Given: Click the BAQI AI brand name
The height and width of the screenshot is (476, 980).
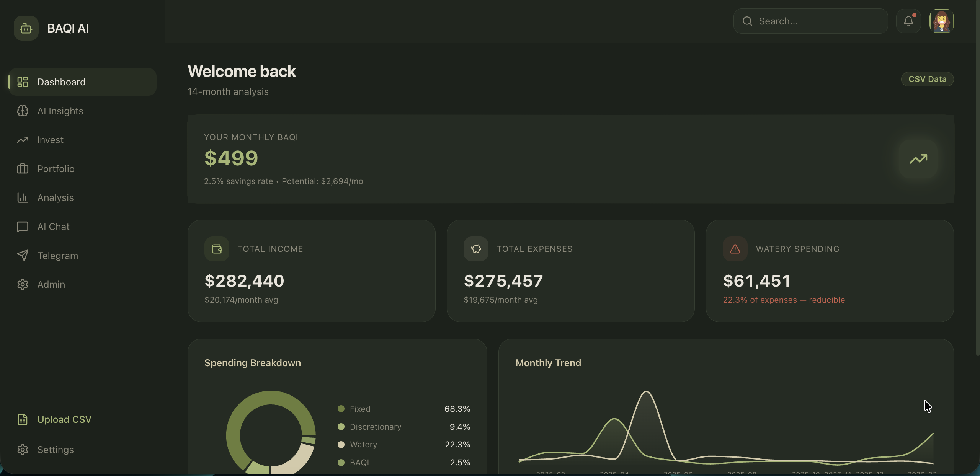Looking at the screenshot, I should coord(68,28).
